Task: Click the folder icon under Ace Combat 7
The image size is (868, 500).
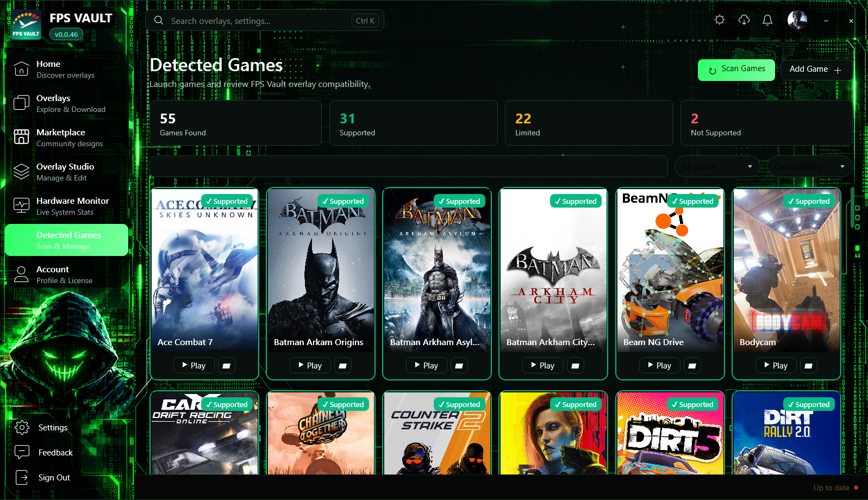Action: click(227, 366)
